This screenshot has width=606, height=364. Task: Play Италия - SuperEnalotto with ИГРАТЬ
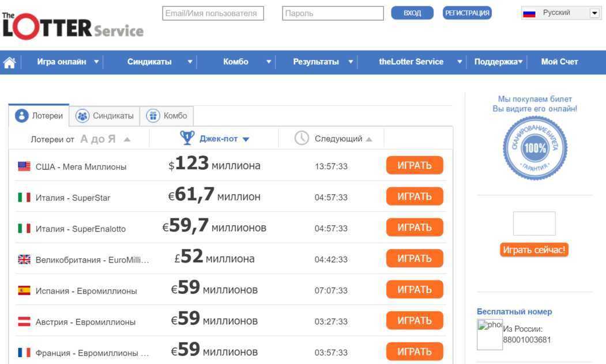tap(415, 227)
